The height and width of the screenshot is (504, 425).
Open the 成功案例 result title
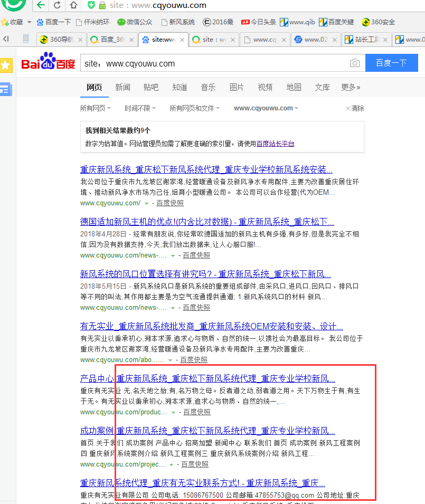pyautogui.click(x=207, y=431)
